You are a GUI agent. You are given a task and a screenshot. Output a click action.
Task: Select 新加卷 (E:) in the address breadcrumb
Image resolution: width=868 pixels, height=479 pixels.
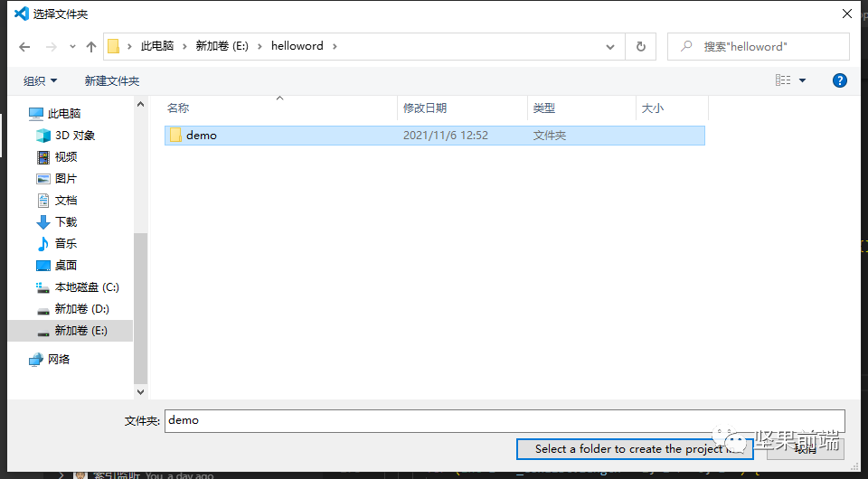222,46
